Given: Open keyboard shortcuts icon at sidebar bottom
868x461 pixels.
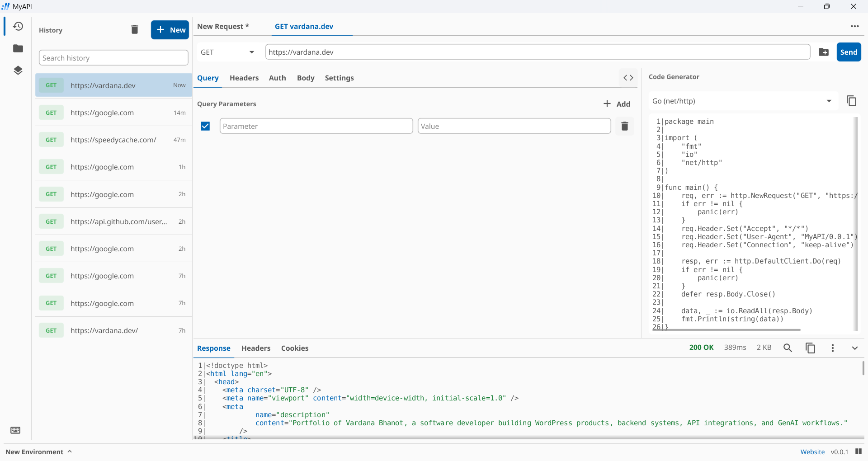Looking at the screenshot, I should click(x=15, y=430).
